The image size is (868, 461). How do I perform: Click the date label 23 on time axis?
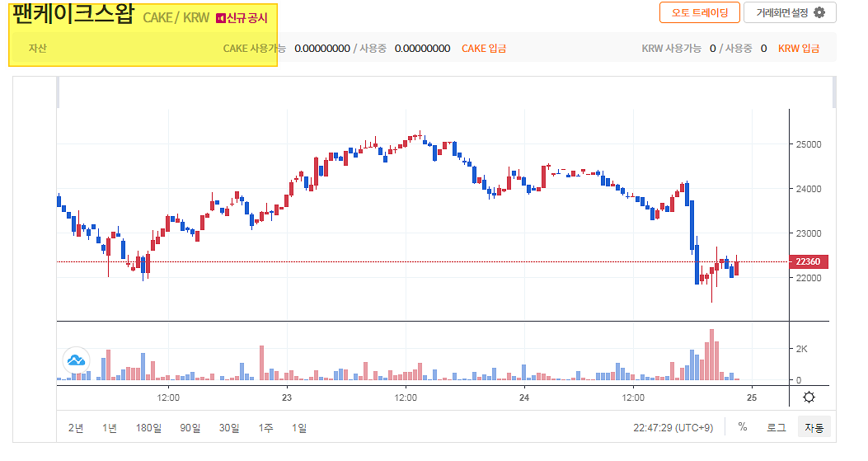(287, 397)
